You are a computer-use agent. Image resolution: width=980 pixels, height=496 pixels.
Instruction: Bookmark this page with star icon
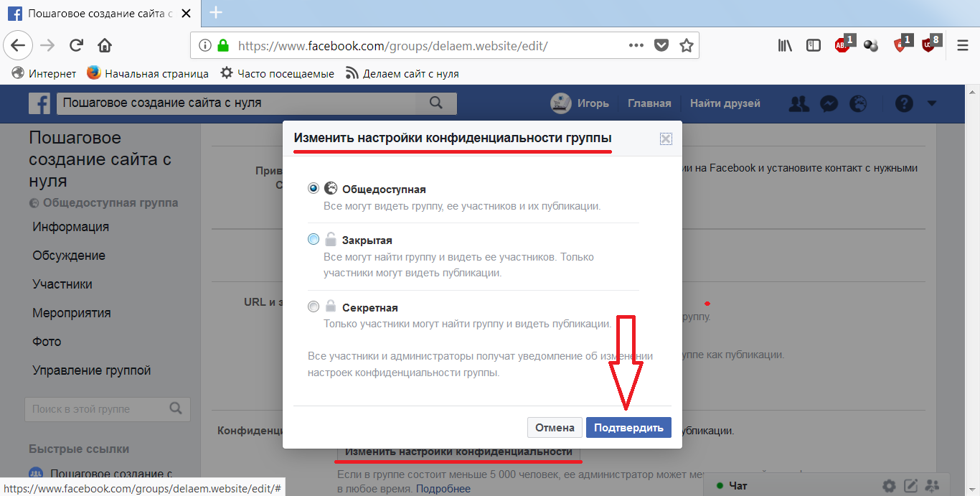[x=687, y=45]
